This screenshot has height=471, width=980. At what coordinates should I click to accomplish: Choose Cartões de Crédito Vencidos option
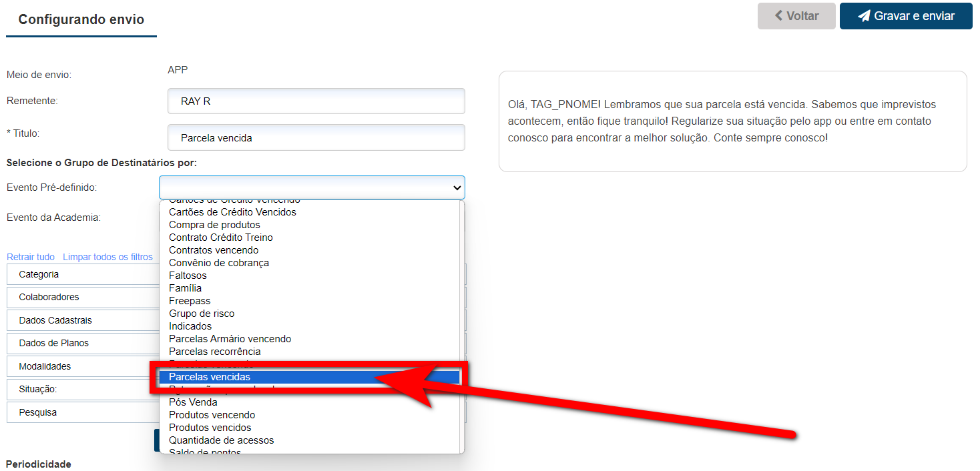232,212
